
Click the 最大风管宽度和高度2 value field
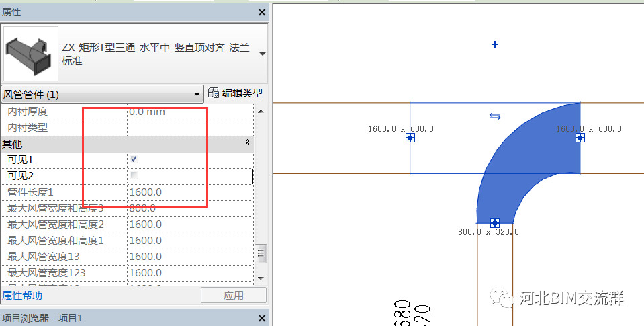(x=190, y=225)
